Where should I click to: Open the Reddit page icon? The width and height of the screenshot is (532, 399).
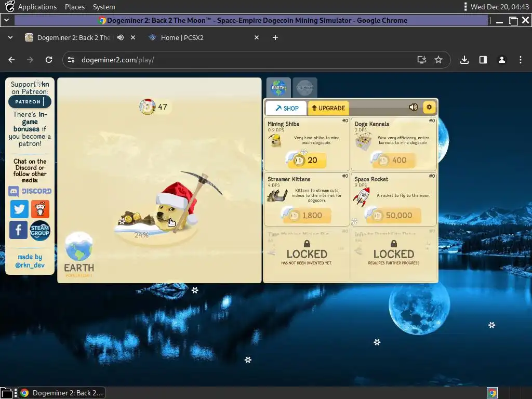[40, 209]
